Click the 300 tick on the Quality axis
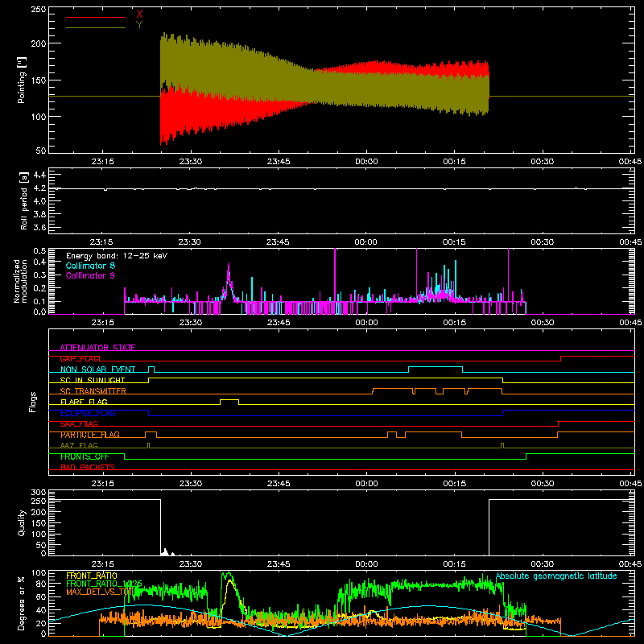644x644 pixels. (39, 492)
